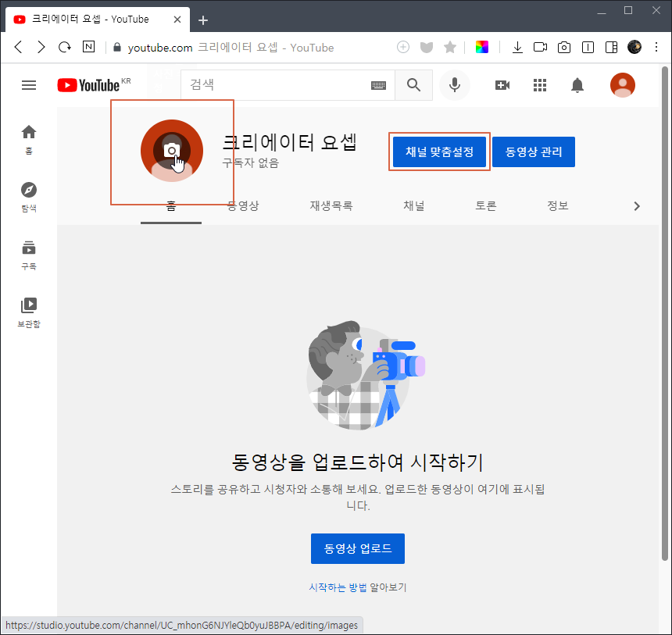672x635 pixels.
Task: Open the browser three-dot menu
Action: [656, 47]
